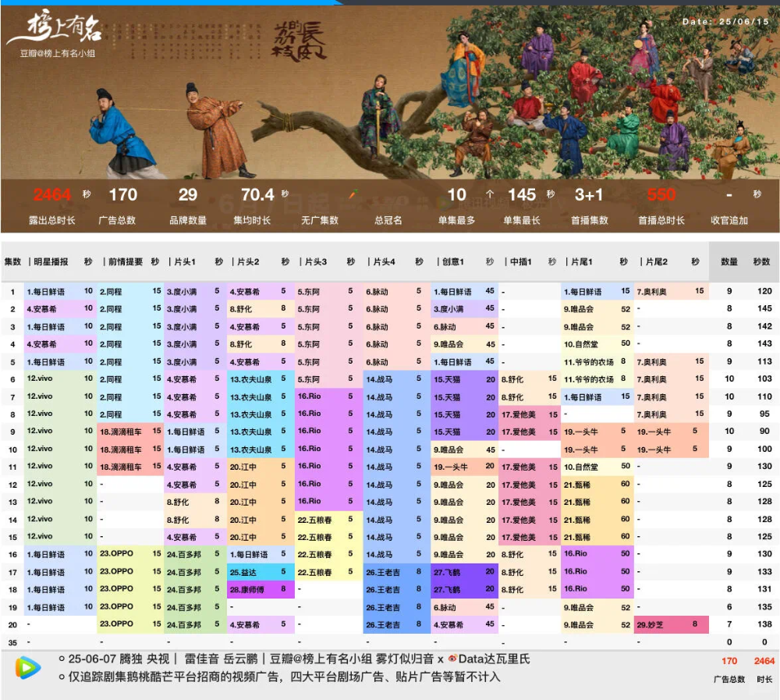Click the 收官追加 label

click(x=729, y=220)
